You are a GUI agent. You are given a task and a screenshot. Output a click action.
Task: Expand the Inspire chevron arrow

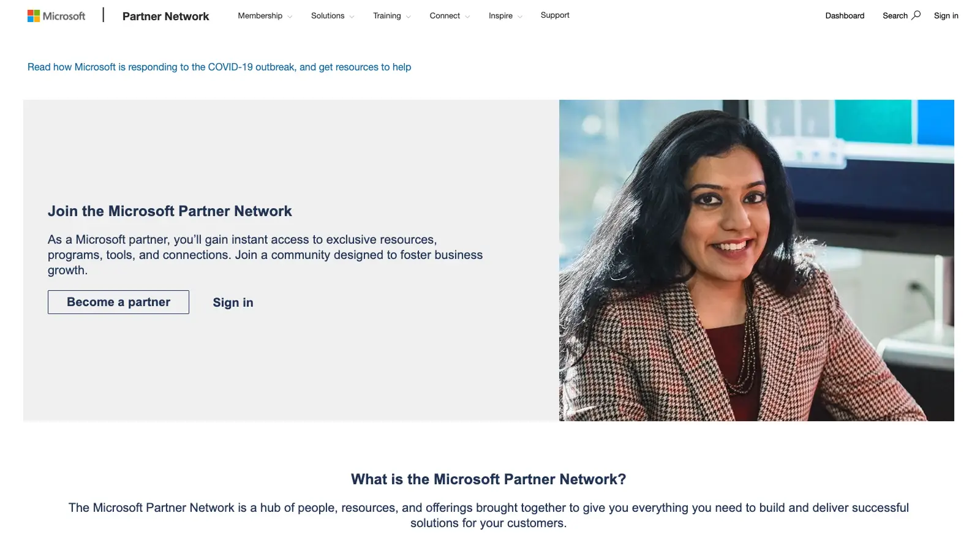519,17
